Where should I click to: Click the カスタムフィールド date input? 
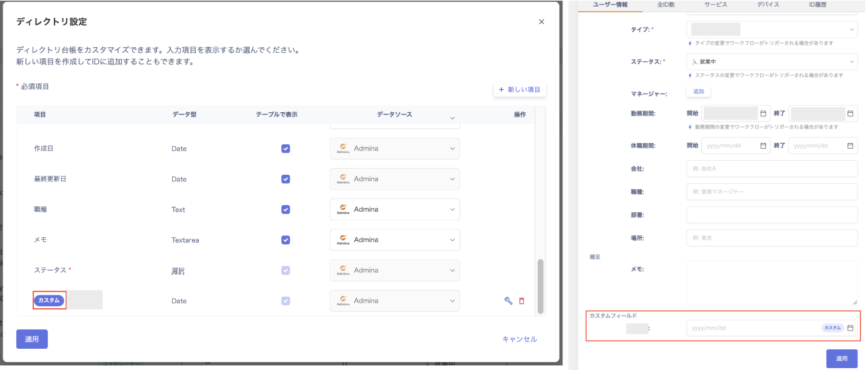click(x=772, y=328)
